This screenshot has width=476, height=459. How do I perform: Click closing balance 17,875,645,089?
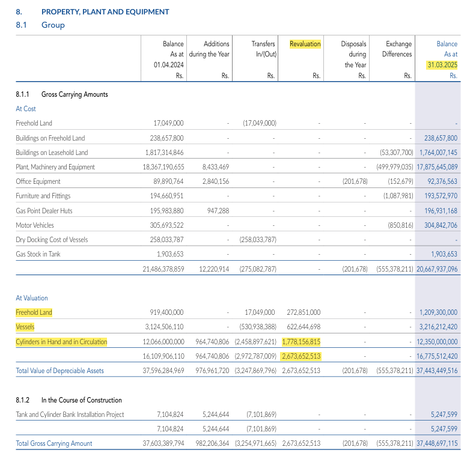tap(437, 167)
